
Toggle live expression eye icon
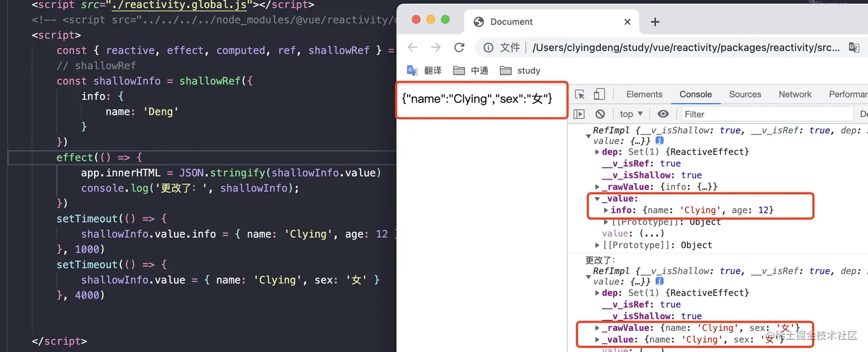click(663, 114)
